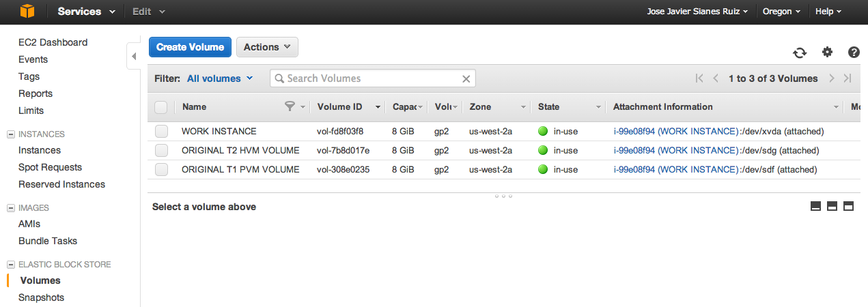The height and width of the screenshot is (307, 868).
Task: Focus the Search Volumes input field
Action: click(369, 78)
